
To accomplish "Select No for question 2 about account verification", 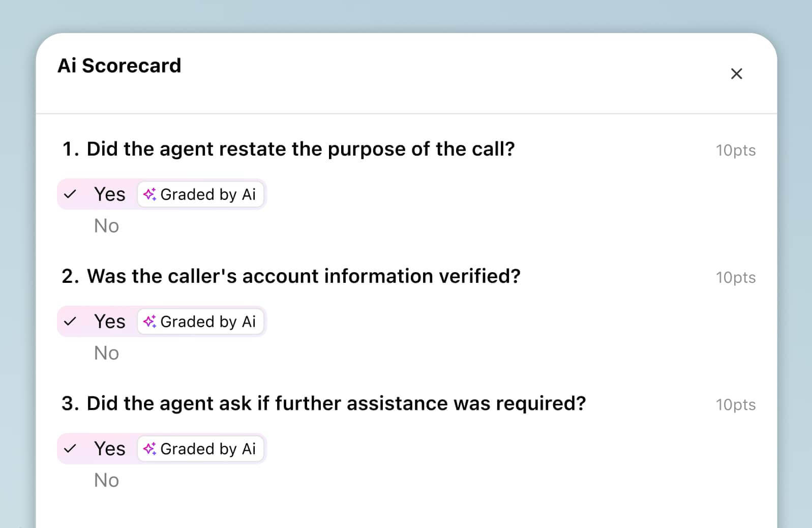I will tap(106, 353).
